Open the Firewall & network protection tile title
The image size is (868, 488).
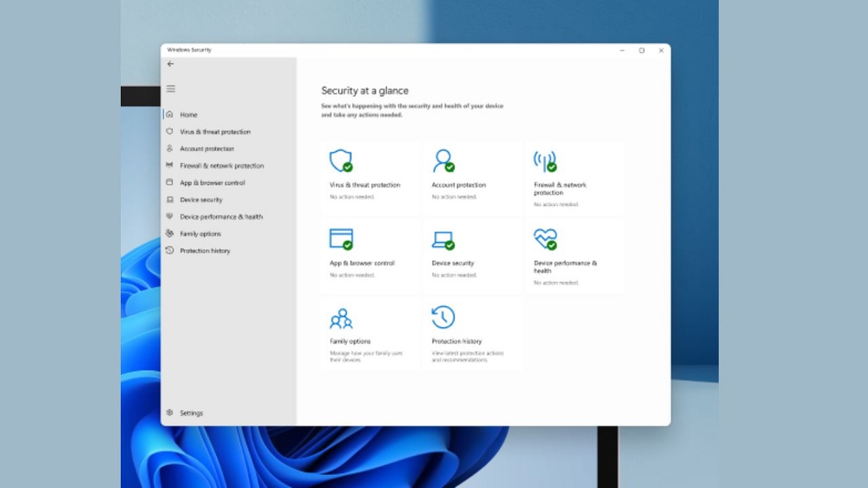click(x=560, y=189)
